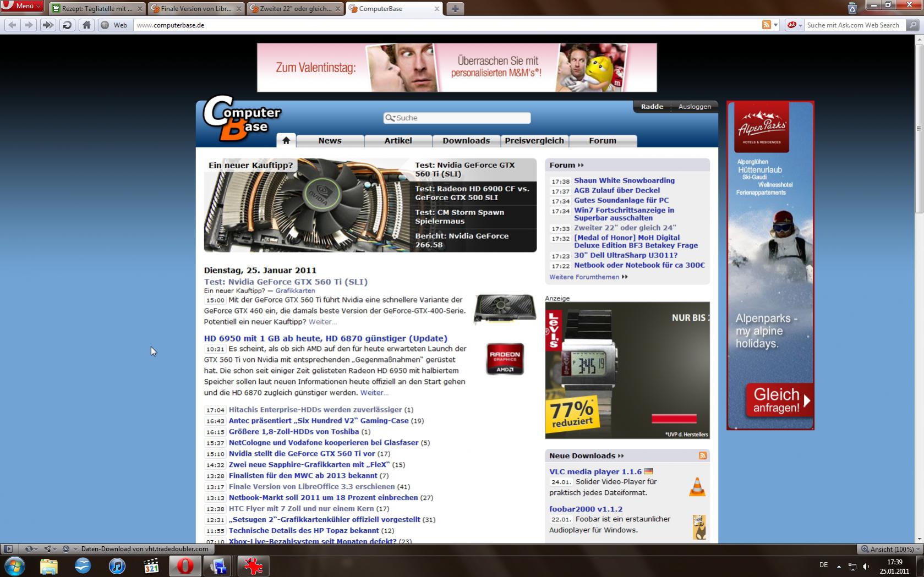Click the Radeon Graphics AMD thumbnail

(x=505, y=359)
